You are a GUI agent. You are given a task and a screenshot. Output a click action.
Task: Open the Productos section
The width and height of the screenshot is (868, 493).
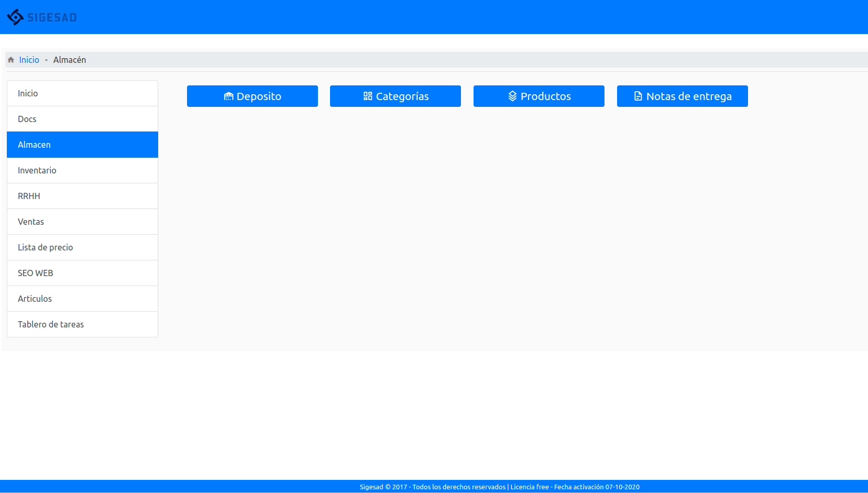pos(539,96)
